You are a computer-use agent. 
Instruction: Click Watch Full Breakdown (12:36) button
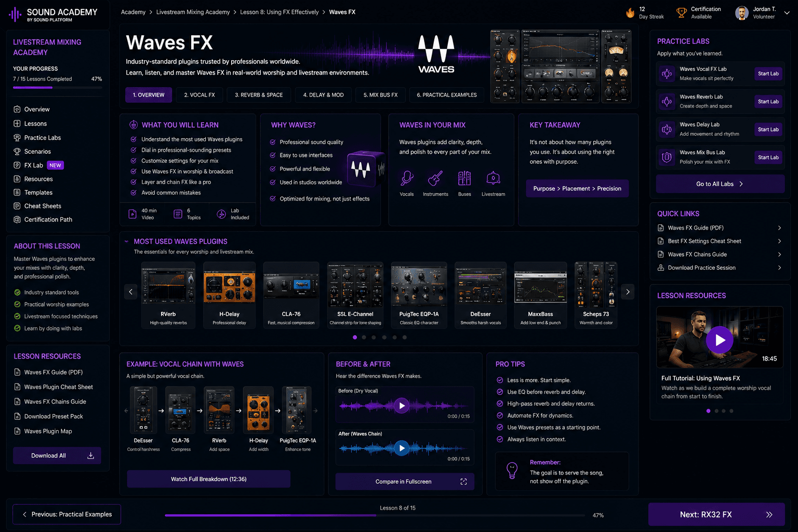click(x=209, y=479)
